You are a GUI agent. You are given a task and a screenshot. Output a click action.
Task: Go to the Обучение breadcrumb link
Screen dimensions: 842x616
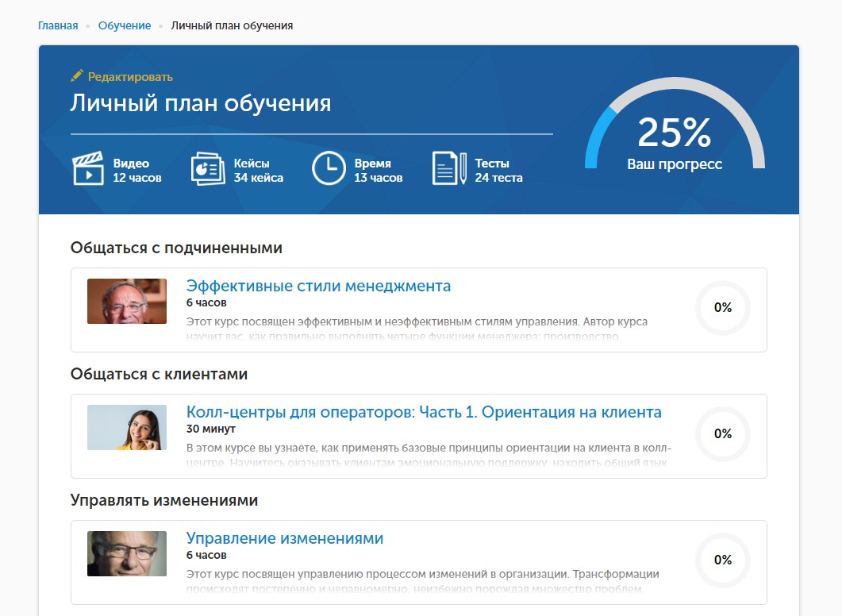click(125, 25)
